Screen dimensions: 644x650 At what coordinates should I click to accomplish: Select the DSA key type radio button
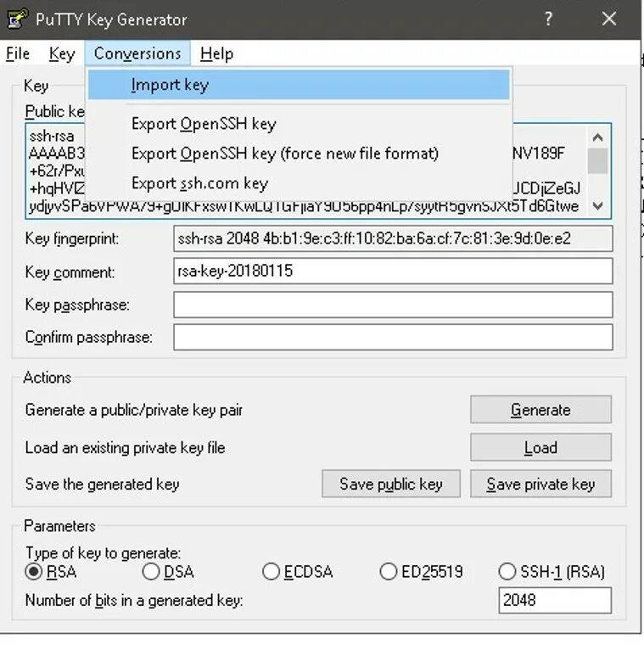pyautogui.click(x=151, y=572)
